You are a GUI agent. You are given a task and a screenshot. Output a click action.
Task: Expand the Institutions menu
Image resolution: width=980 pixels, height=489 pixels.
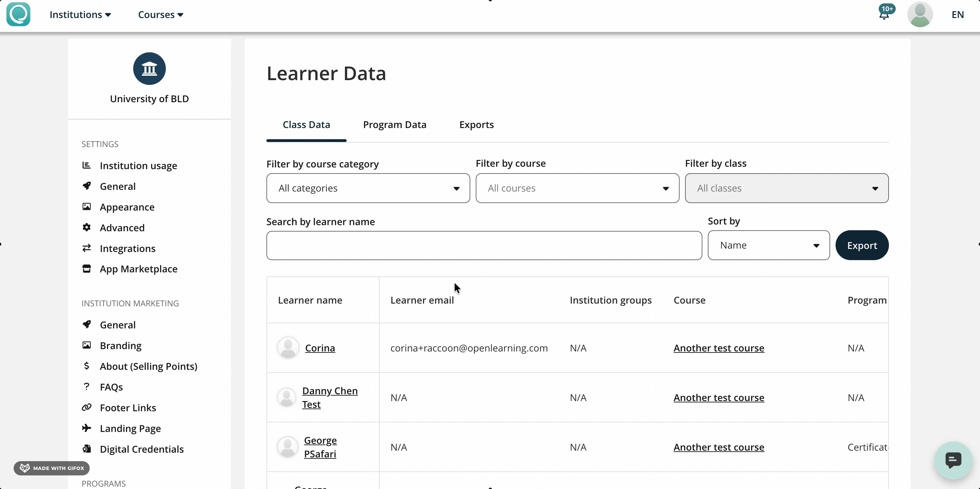coord(80,15)
